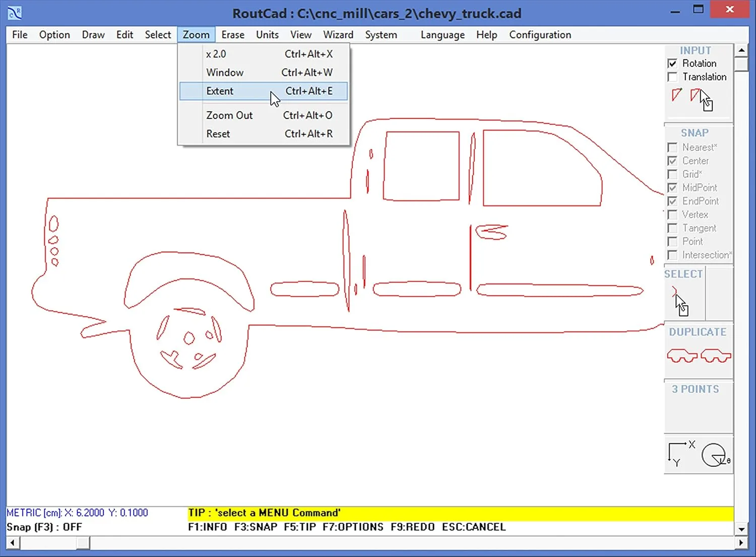Click the RoutCad logo icon in titlebar
This screenshot has width=756, height=557.
[14, 13]
